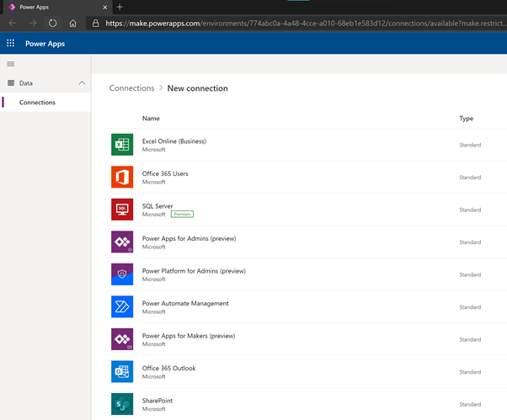The width and height of the screenshot is (507, 420).
Task: Reload the page with browser refresh button
Action: tap(53, 24)
